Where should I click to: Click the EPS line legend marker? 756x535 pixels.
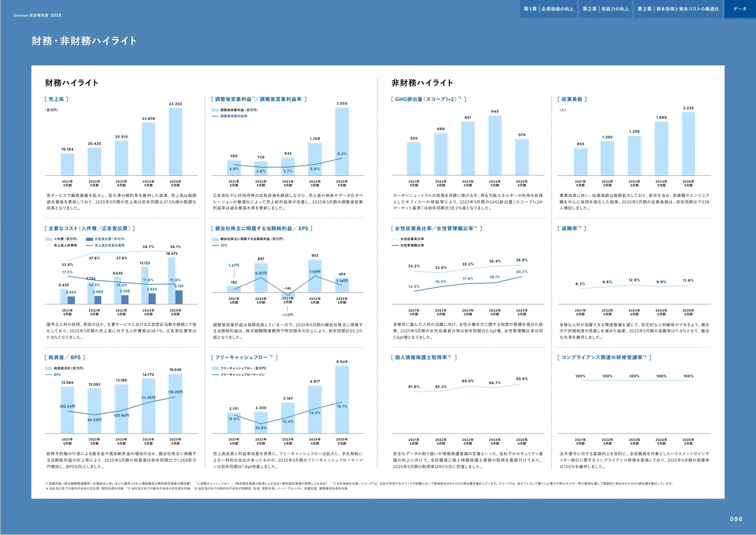point(215,246)
